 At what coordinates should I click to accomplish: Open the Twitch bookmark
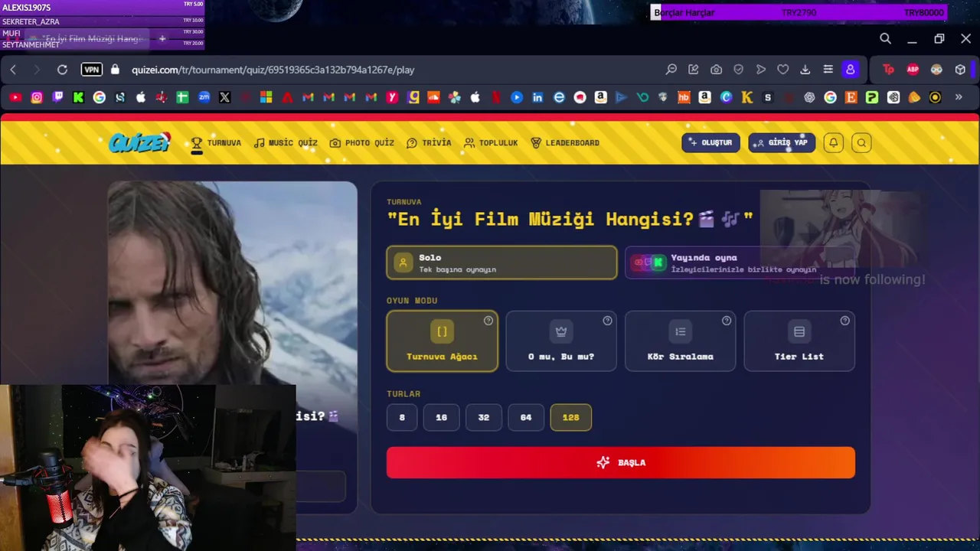click(57, 97)
